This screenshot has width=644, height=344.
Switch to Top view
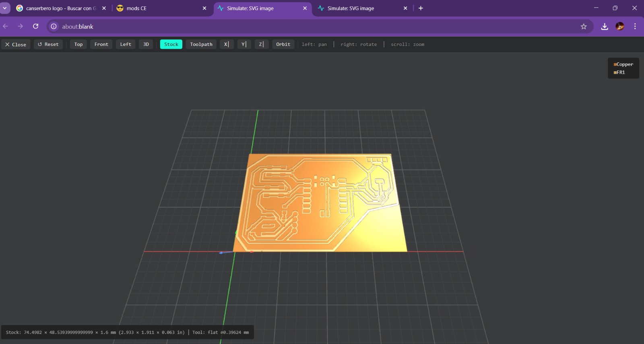click(x=78, y=44)
